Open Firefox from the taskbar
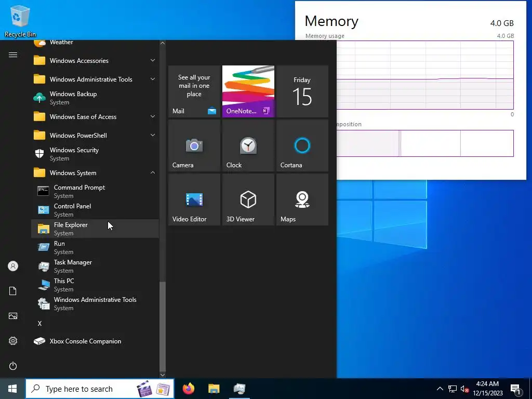The width and height of the screenshot is (532, 399). click(x=188, y=389)
